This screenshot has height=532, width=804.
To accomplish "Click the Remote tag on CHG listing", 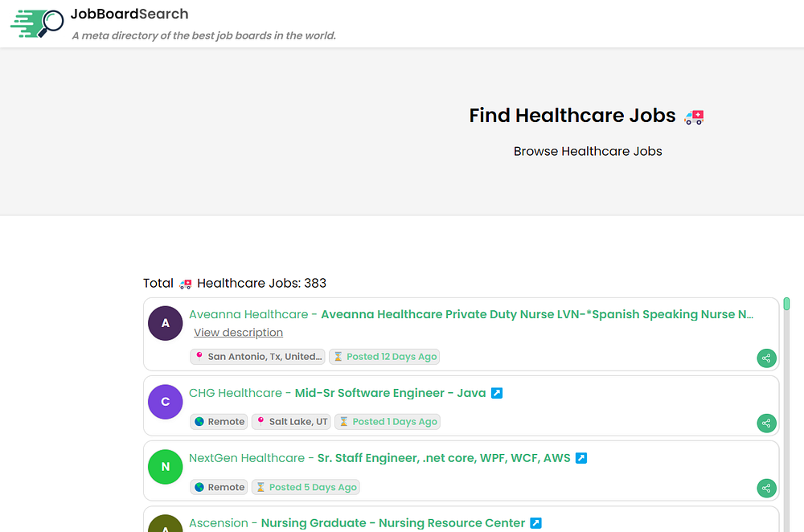I will 219,422.
